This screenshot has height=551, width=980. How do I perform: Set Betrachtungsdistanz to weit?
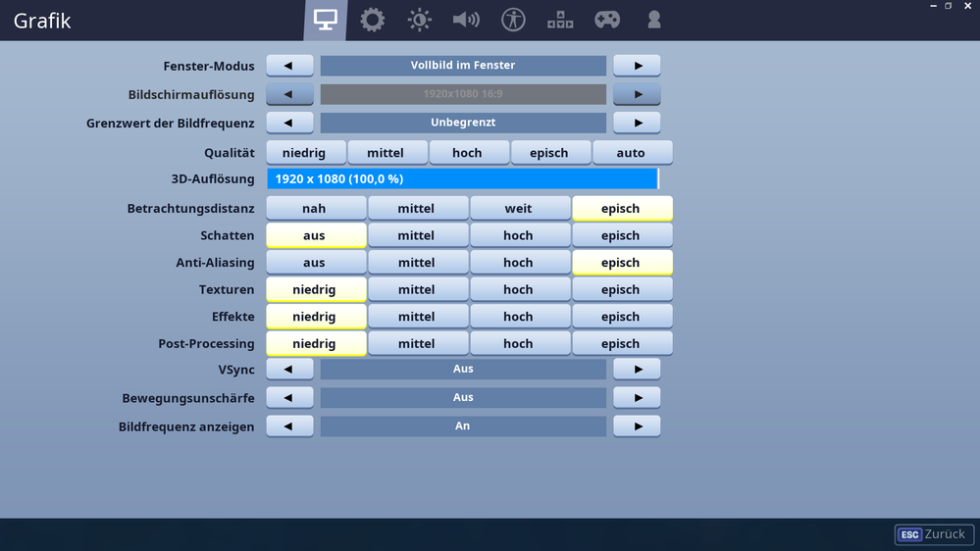pos(518,209)
